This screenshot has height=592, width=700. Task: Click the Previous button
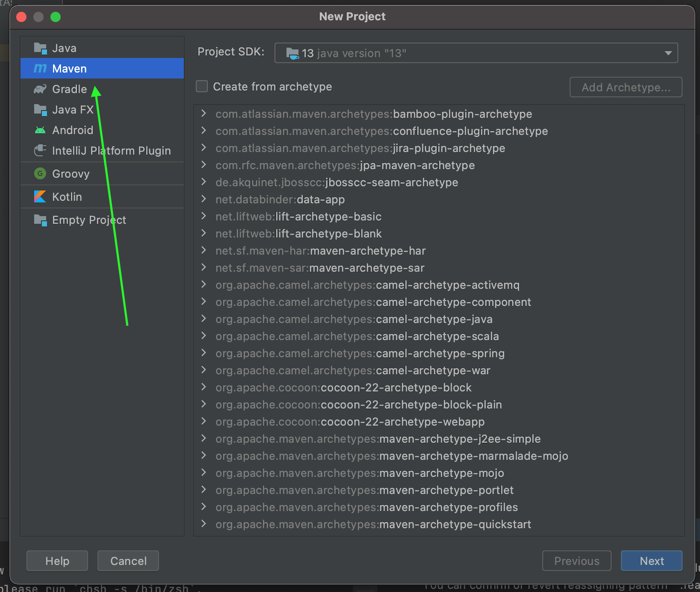coord(577,561)
